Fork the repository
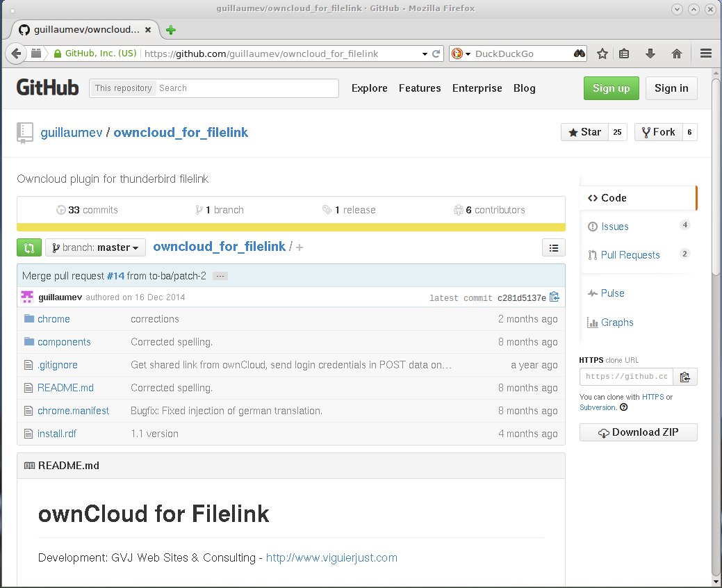 659,132
